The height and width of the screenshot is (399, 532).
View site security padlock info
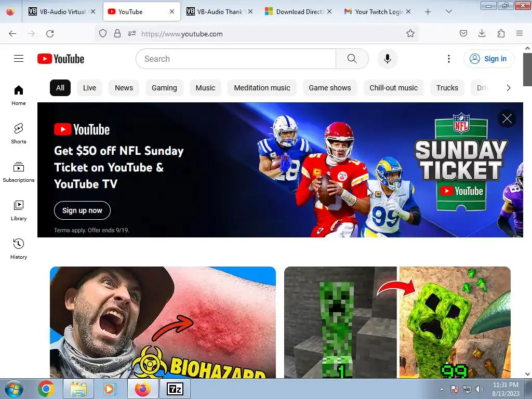pyautogui.click(x=117, y=33)
